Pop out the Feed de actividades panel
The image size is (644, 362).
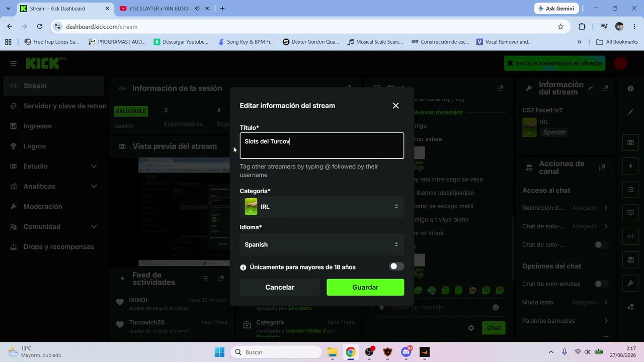click(220, 279)
